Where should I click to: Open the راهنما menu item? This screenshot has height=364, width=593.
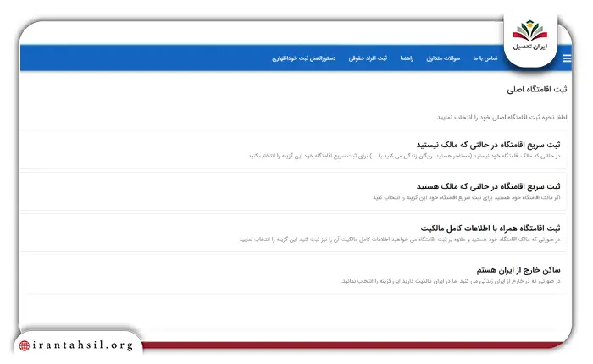click(x=407, y=58)
